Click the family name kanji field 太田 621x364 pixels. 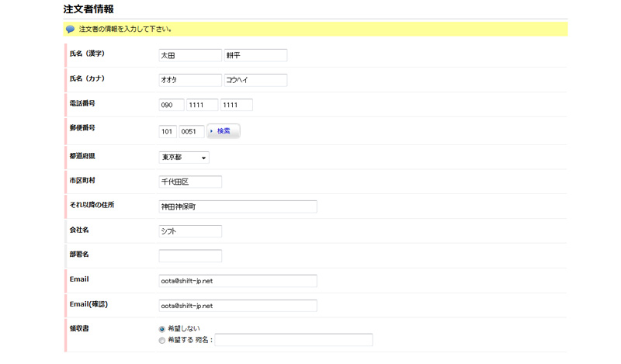(x=190, y=55)
